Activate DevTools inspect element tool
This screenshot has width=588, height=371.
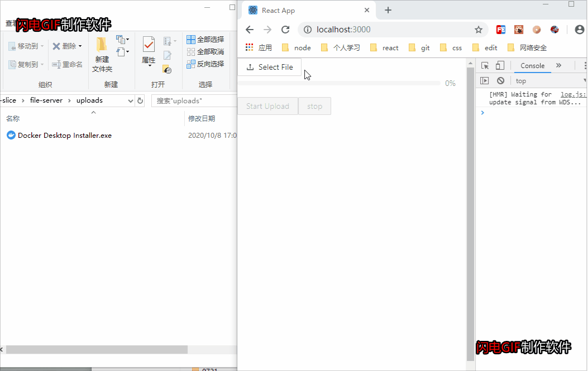(485, 66)
